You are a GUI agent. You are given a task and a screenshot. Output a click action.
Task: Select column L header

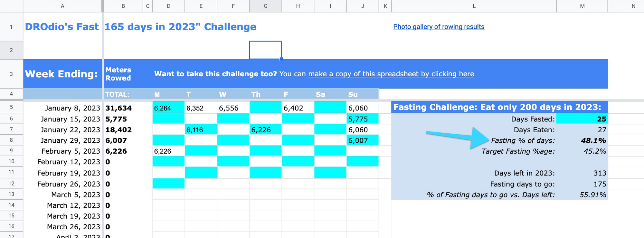point(474,6)
